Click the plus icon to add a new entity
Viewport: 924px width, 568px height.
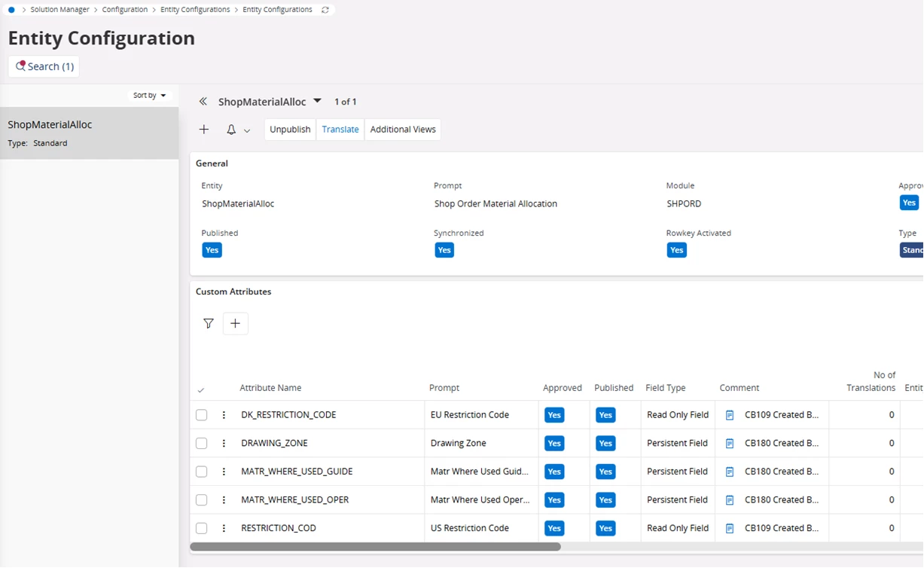click(204, 130)
